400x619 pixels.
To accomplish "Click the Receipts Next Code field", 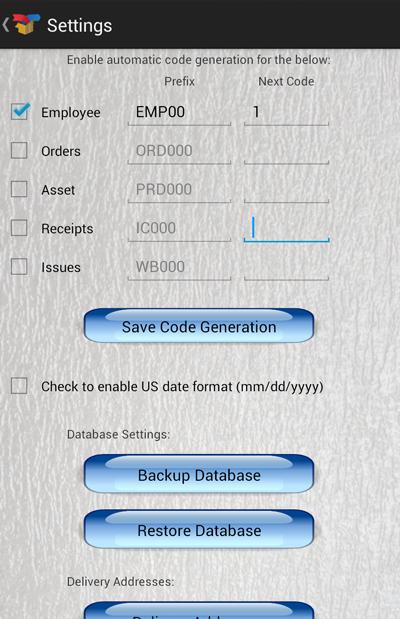I will tap(286, 229).
